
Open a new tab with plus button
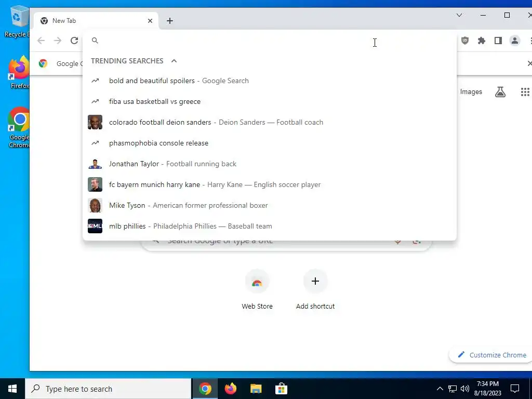(170, 21)
